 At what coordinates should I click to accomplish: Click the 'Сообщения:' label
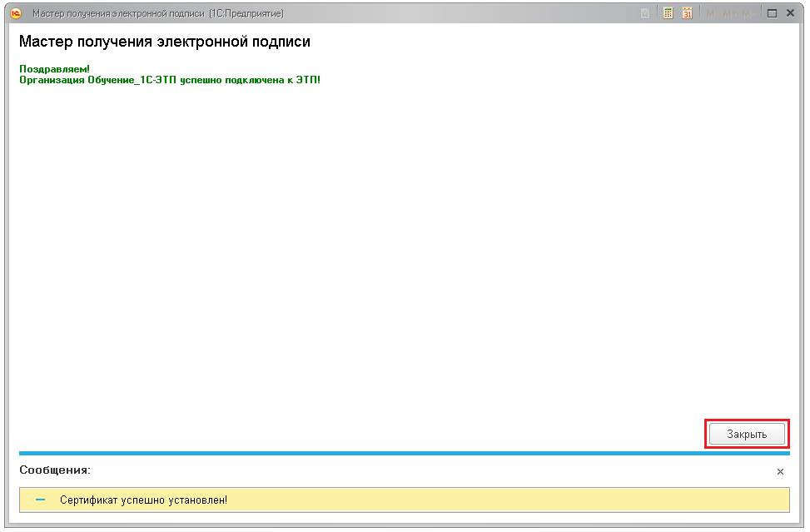(55, 470)
